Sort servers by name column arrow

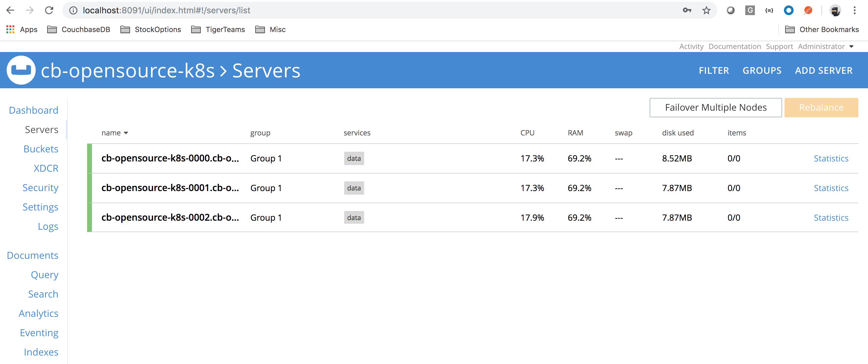(x=126, y=133)
